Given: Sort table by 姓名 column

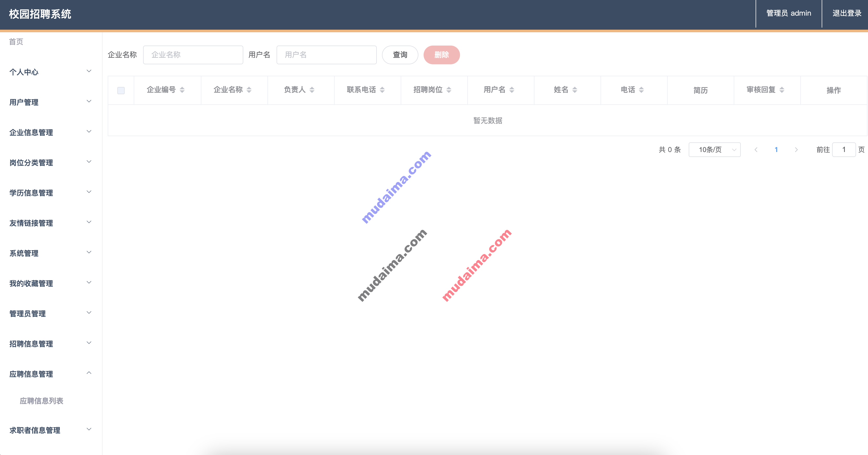Looking at the screenshot, I should coord(575,90).
